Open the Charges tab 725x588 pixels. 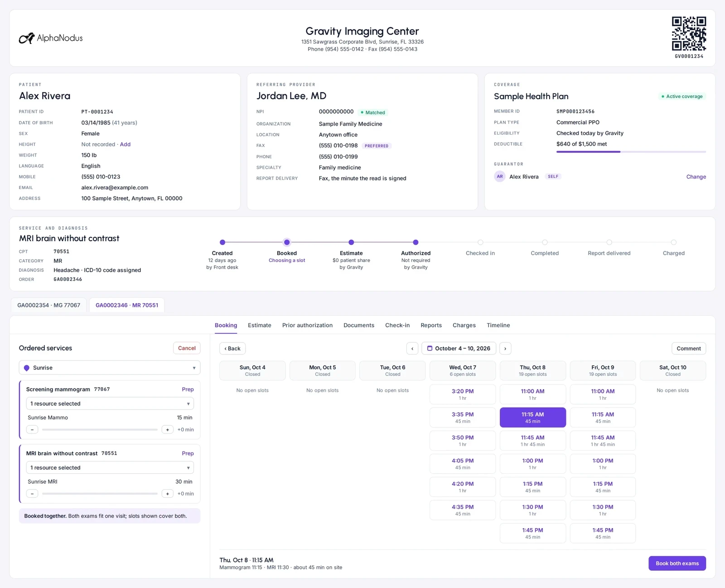click(x=464, y=325)
